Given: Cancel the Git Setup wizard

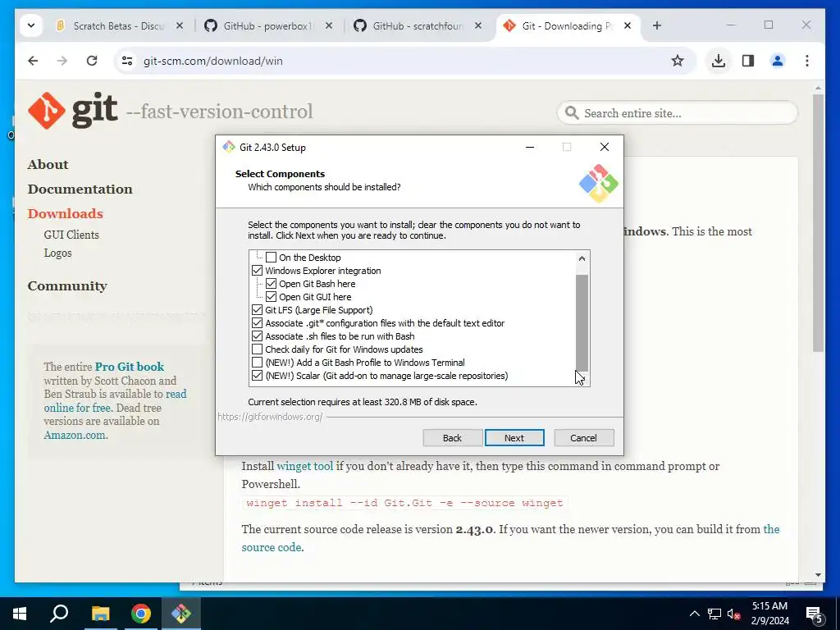Looking at the screenshot, I should [x=583, y=438].
